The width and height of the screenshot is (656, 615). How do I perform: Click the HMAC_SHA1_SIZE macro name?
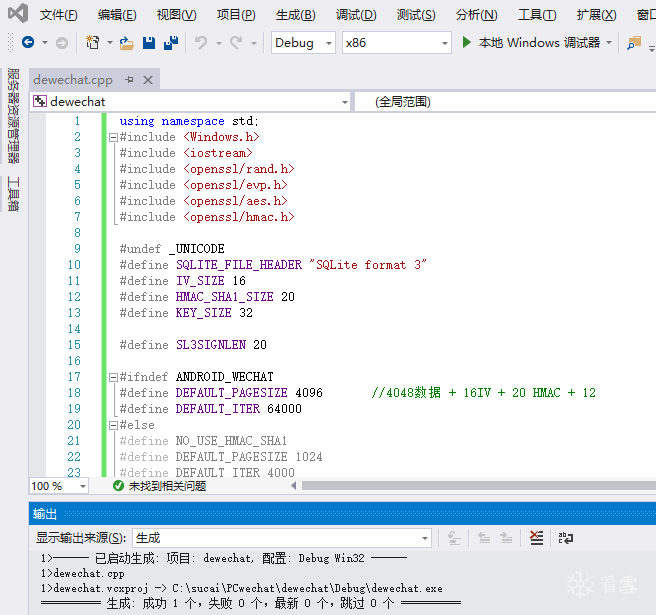224,297
